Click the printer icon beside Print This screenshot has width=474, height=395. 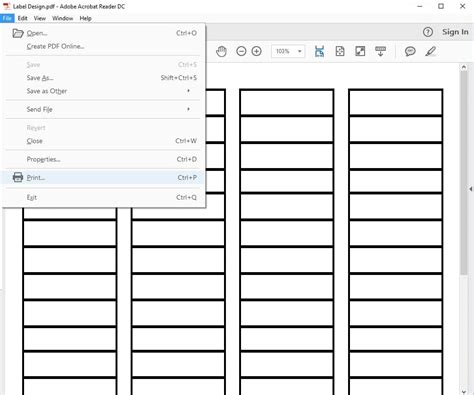pos(18,177)
